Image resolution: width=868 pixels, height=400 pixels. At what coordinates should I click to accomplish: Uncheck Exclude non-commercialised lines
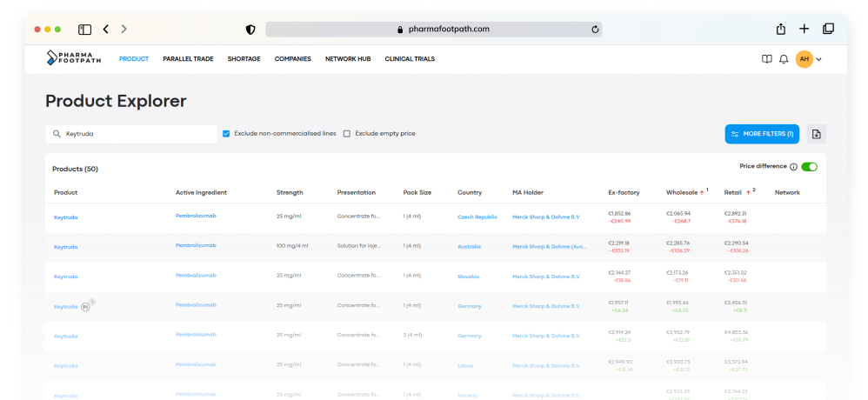226,133
